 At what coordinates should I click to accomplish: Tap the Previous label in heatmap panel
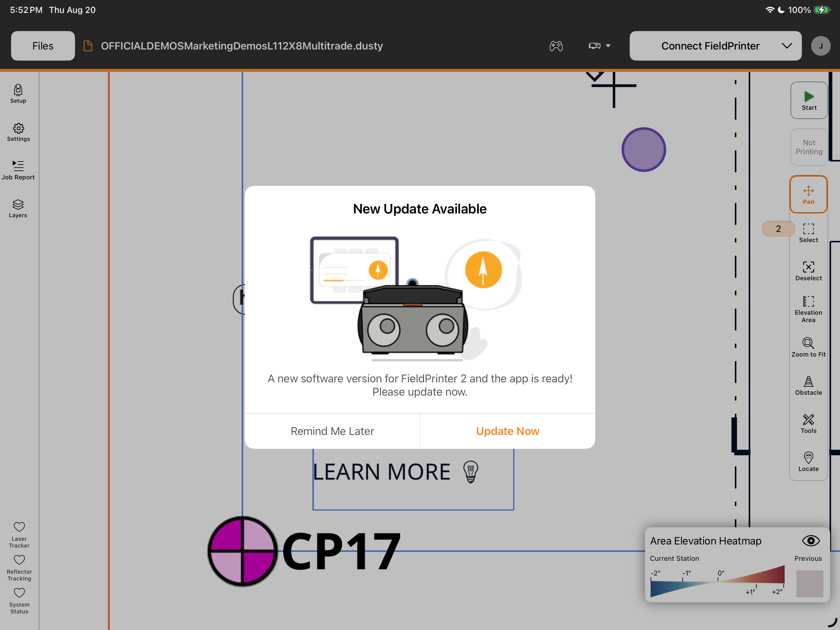coord(808,558)
